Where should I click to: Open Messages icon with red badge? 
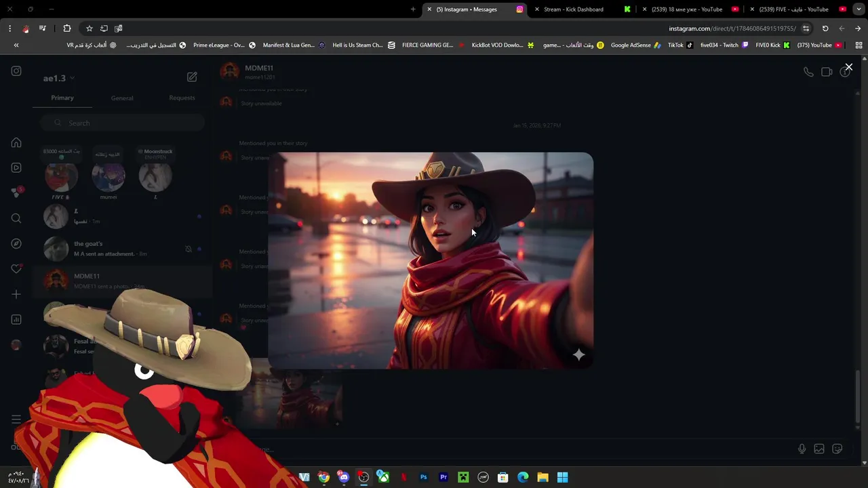(x=16, y=192)
